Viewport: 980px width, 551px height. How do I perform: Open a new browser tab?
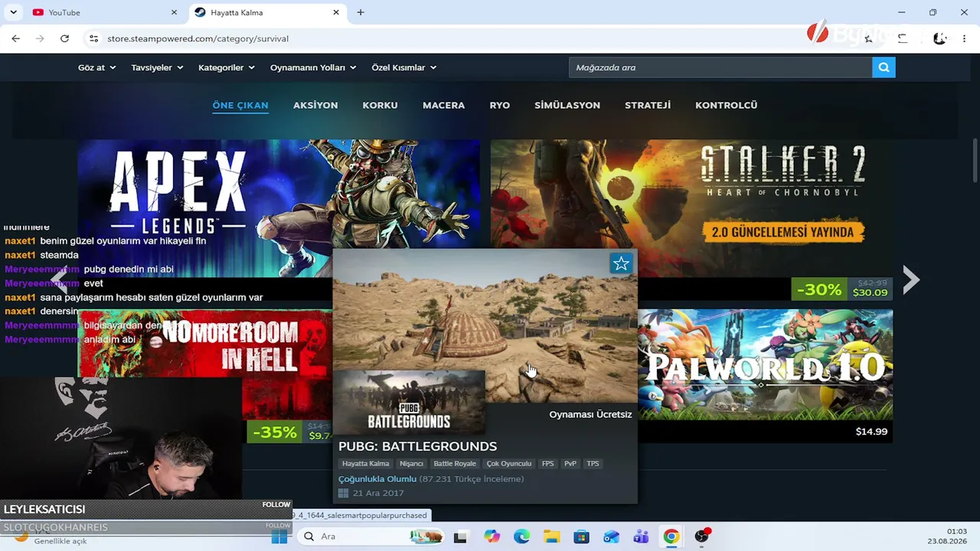tap(361, 12)
